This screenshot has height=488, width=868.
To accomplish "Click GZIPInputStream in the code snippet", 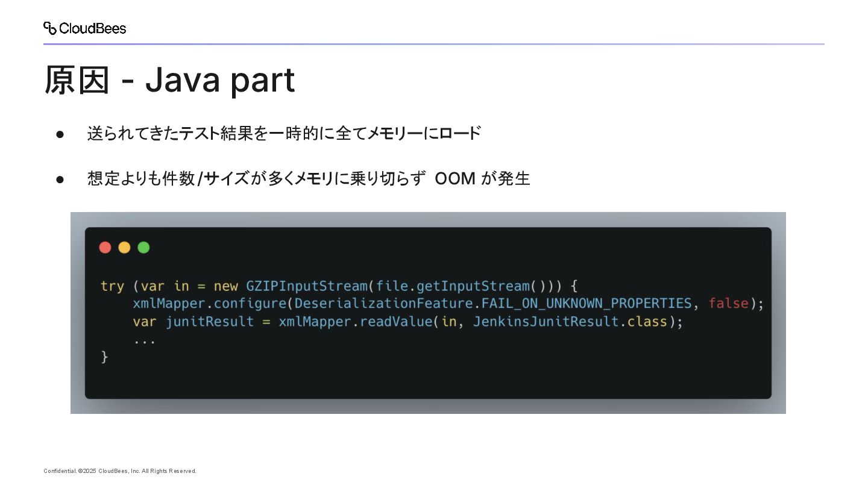I will [306, 286].
